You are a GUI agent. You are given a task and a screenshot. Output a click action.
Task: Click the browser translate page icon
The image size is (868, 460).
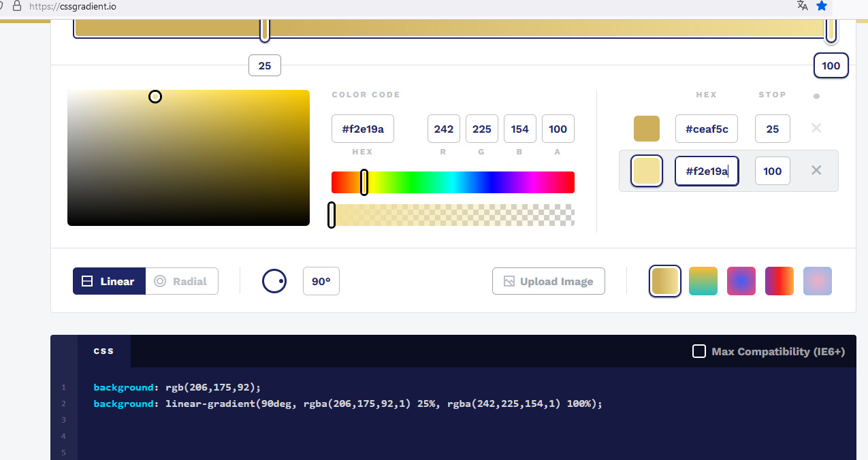pos(803,6)
